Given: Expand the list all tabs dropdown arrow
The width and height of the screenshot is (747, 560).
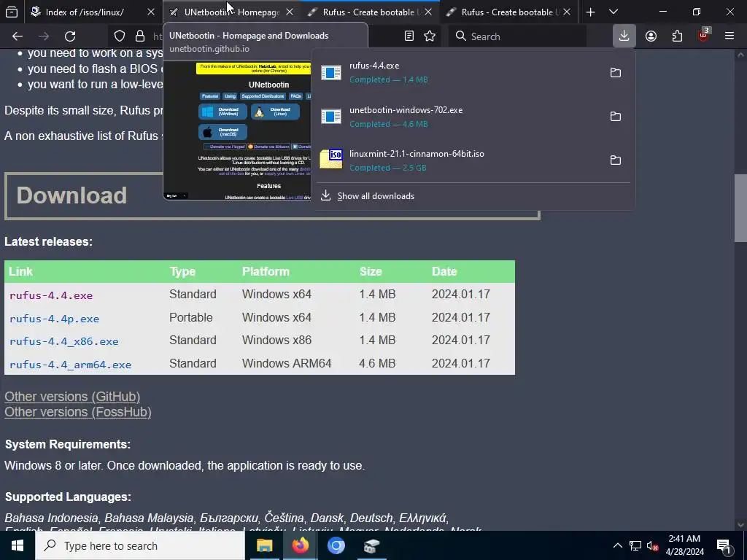Looking at the screenshot, I should point(614,12).
